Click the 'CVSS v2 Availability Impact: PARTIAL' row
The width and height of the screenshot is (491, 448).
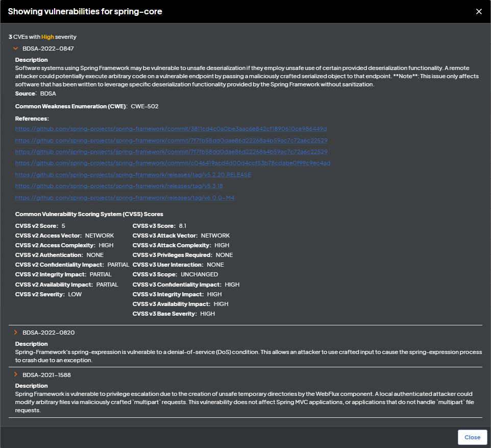(67, 285)
